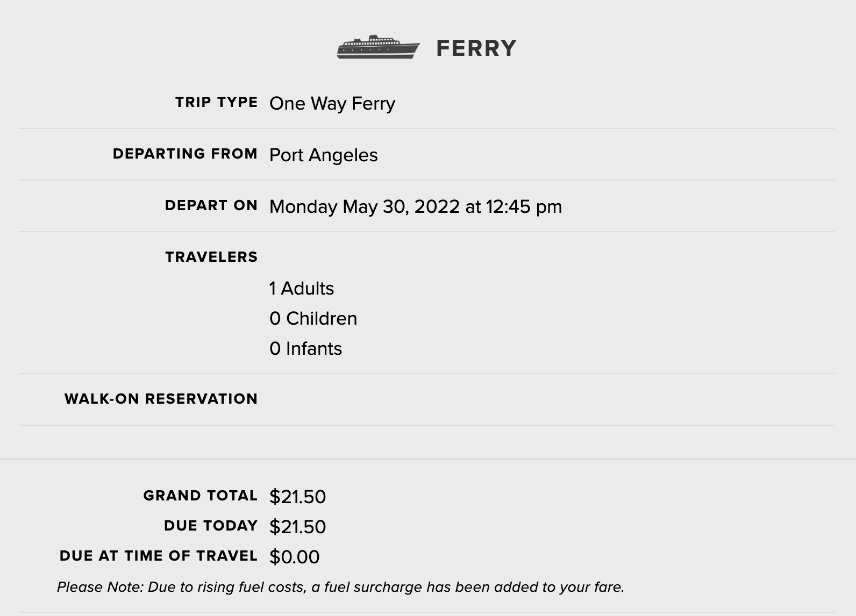Select the 0 Children line
Screen dimensions: 856x616
[x=313, y=318]
